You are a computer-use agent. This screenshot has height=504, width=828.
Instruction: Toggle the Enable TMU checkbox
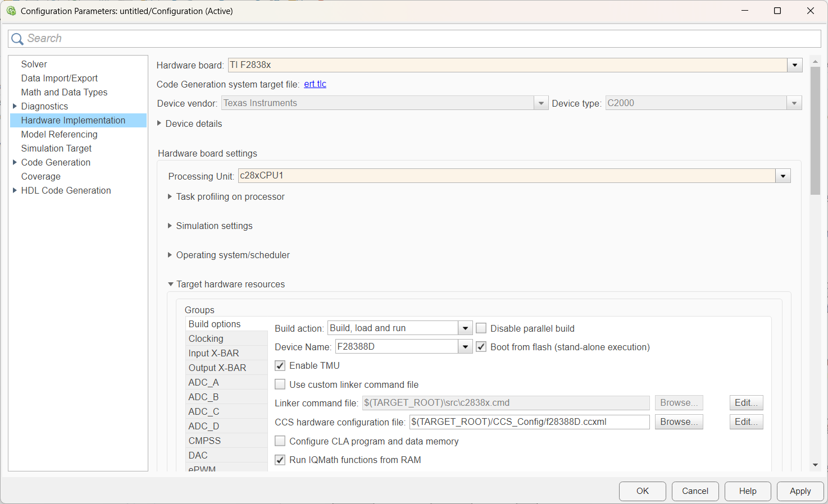click(x=280, y=366)
